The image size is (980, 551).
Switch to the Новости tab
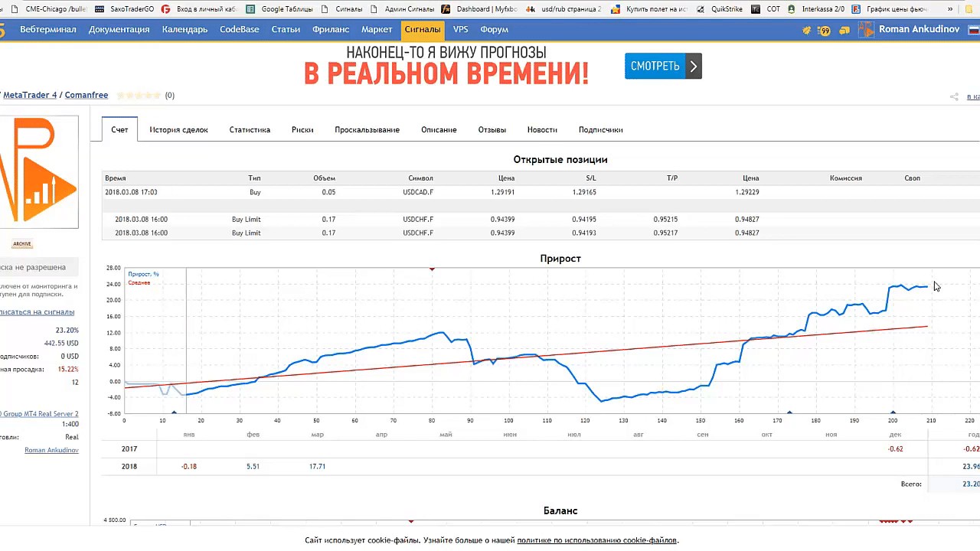pos(542,130)
